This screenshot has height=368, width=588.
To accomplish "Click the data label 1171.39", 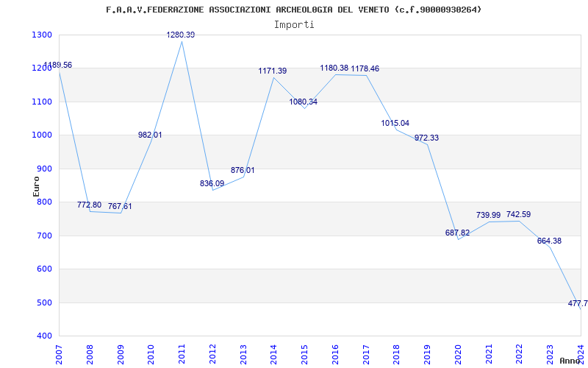I will [x=273, y=71].
